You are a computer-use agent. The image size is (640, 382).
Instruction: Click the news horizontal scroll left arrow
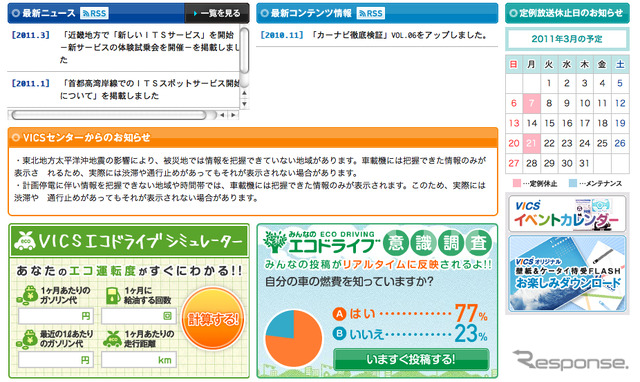pyautogui.click(x=222, y=115)
